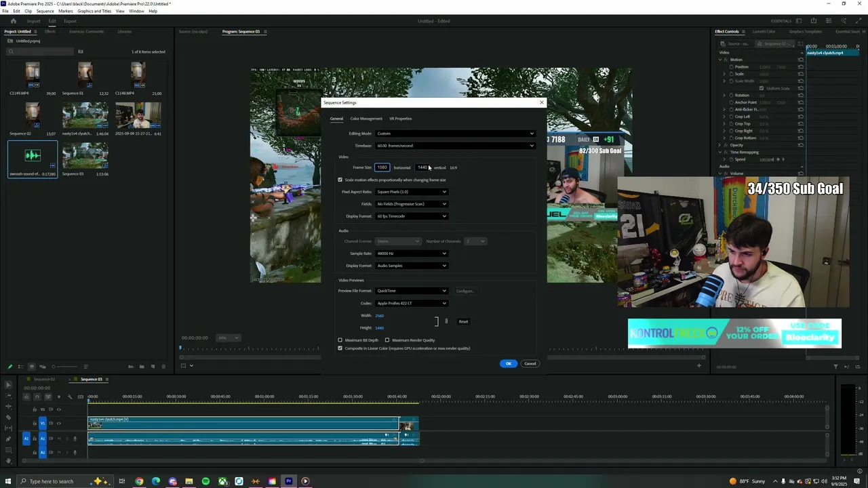This screenshot has width=868, height=488.
Task: Open the Editing Mode dropdown
Action: pyautogui.click(x=455, y=134)
